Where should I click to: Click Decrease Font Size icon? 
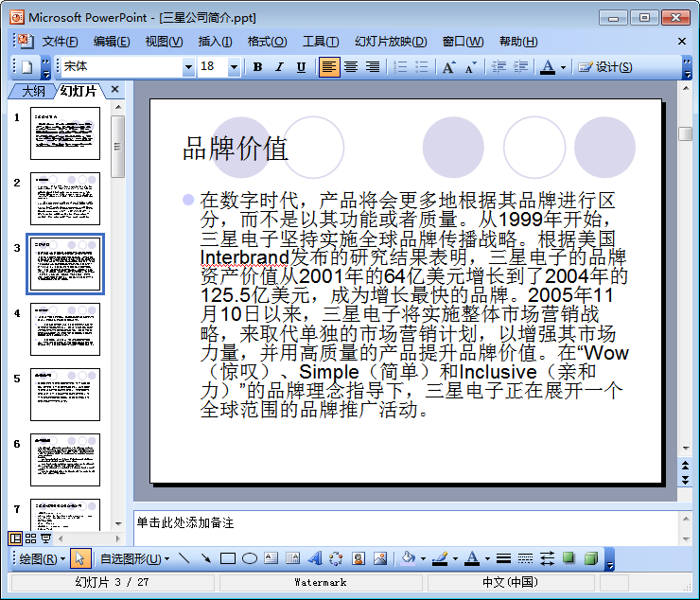(471, 67)
